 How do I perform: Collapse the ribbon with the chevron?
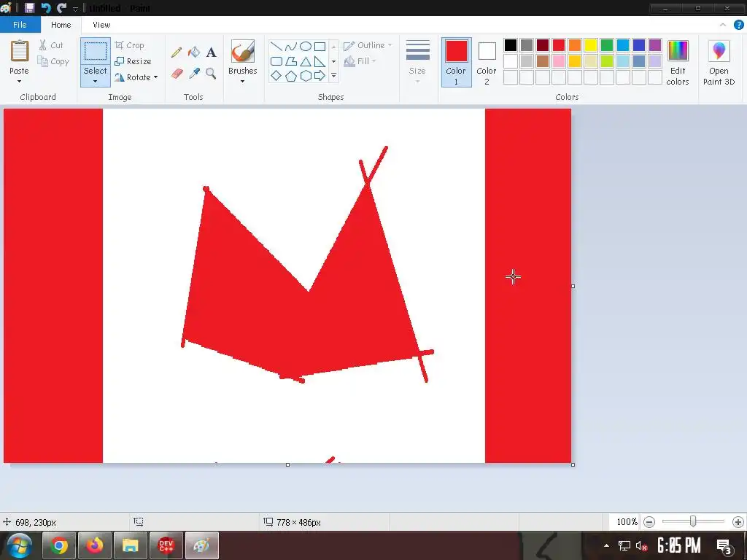723,25
